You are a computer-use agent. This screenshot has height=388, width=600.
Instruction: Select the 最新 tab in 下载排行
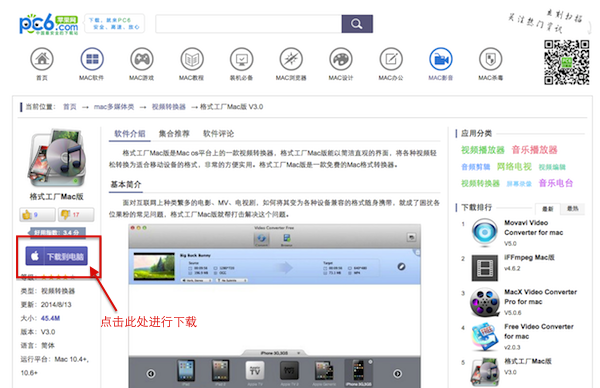click(x=548, y=209)
